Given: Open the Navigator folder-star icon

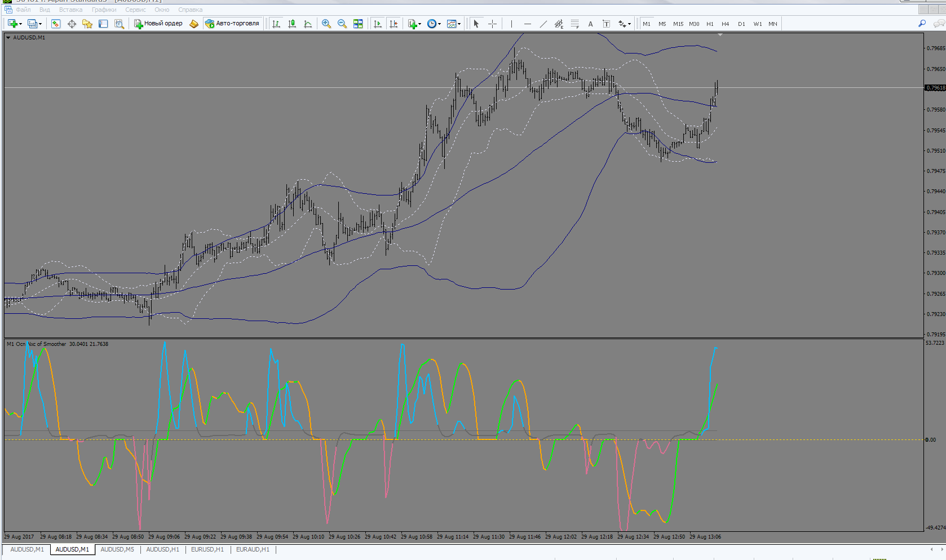Looking at the screenshot, I should [87, 24].
